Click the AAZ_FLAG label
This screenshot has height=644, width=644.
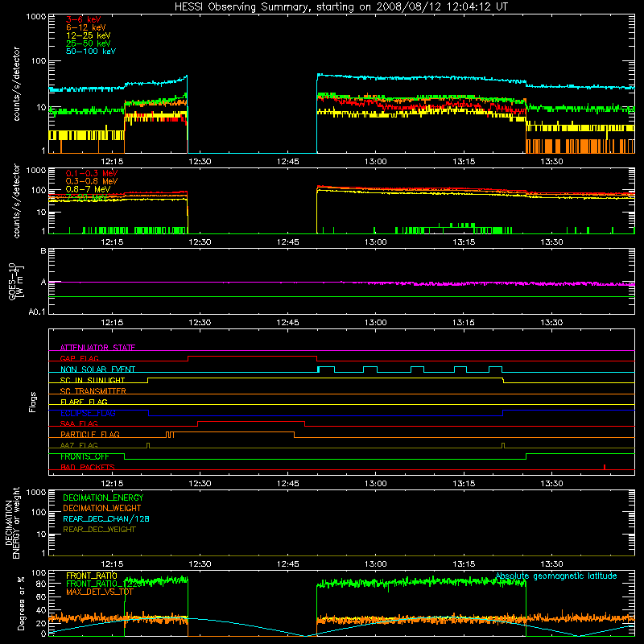tap(79, 445)
